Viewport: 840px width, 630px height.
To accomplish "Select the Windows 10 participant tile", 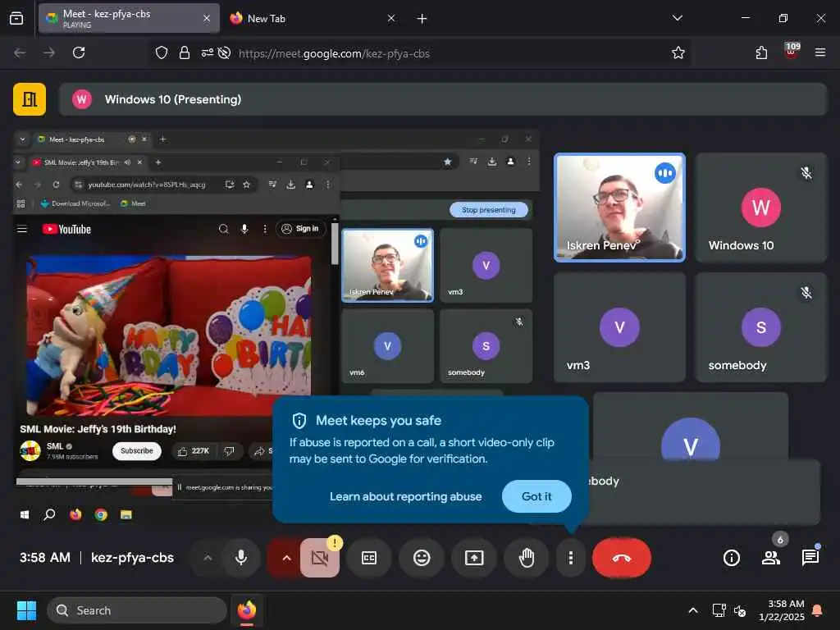I will pos(760,208).
